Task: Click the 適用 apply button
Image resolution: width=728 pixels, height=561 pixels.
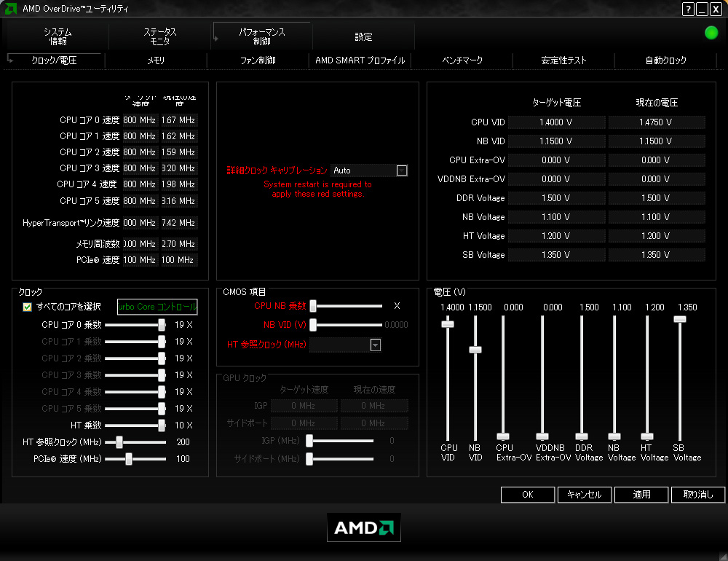Action: (641, 495)
